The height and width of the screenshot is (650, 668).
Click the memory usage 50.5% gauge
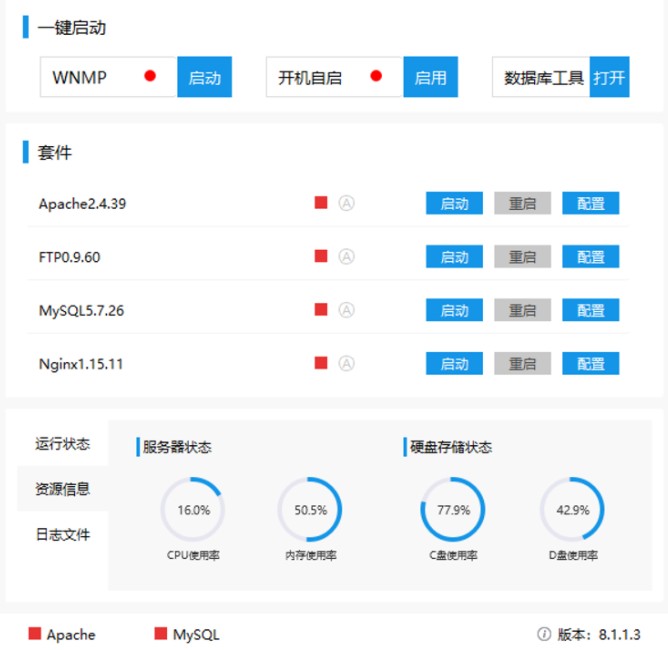(x=310, y=509)
